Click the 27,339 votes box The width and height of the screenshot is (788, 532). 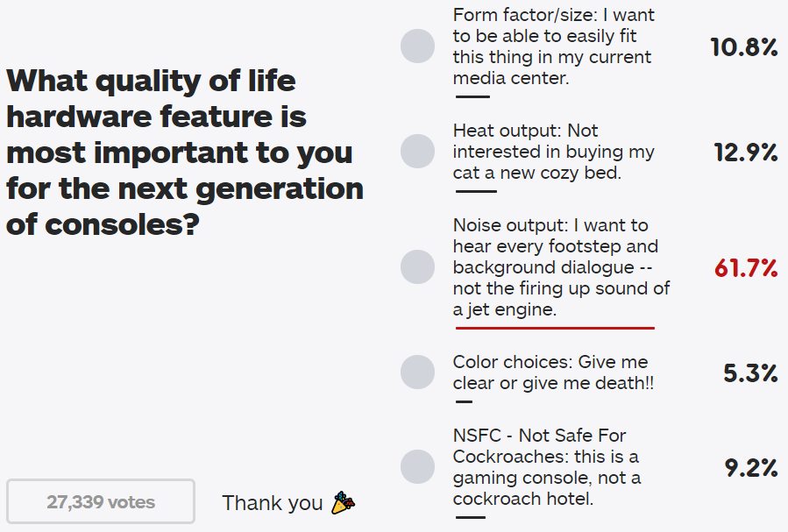(101, 501)
